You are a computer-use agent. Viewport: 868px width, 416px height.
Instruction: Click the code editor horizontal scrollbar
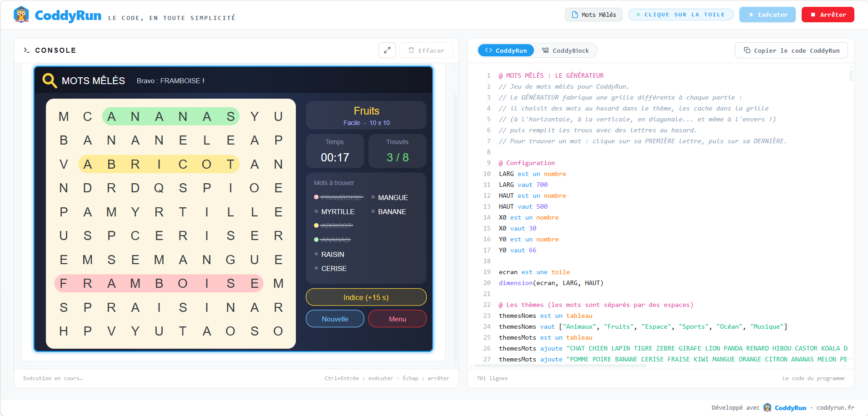tap(560, 365)
